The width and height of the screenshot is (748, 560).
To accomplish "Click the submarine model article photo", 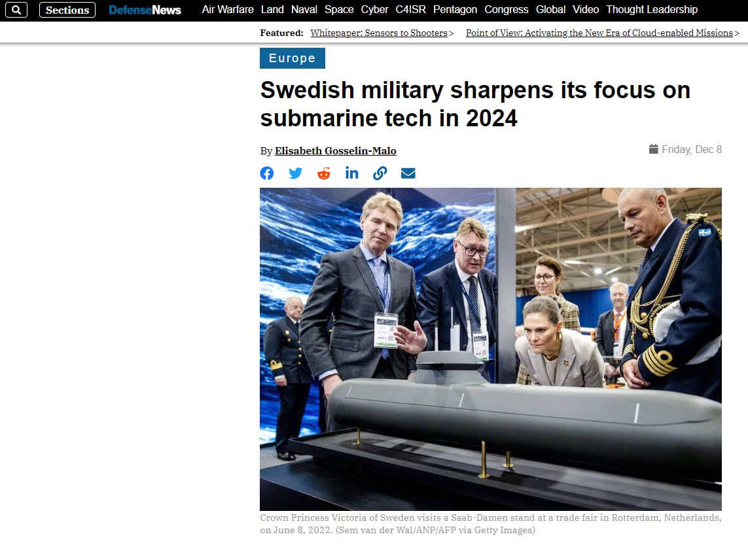I will tap(490, 349).
